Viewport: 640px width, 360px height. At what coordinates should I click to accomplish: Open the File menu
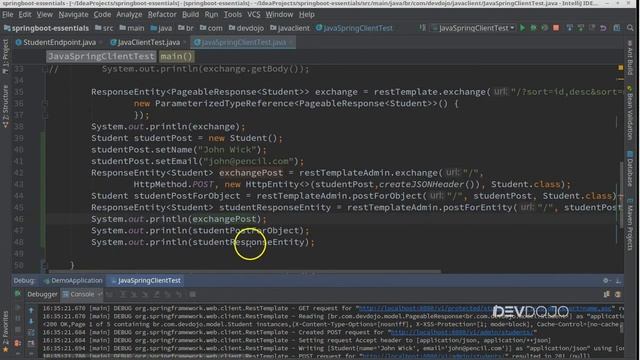click(8, 14)
